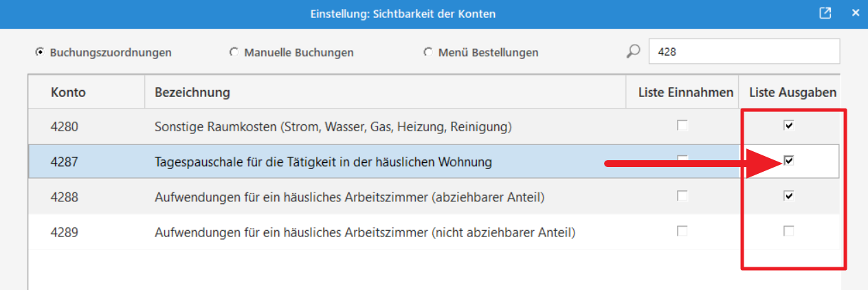Viewport: 868px width, 290px height.
Task: Close the Sichtbarkeit der Konten dialog
Action: 855,14
